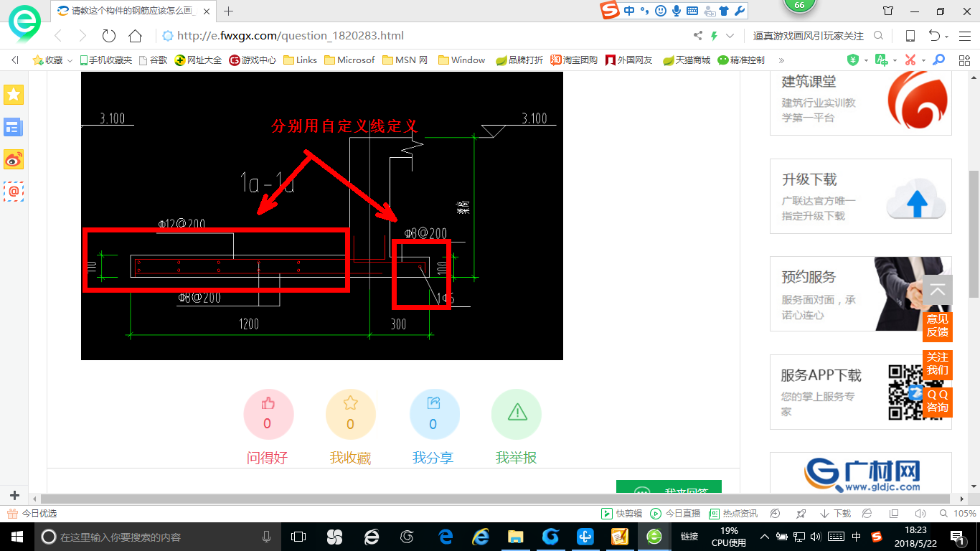Click the blue magnifier toolbar icon
Image resolution: width=980 pixels, height=551 pixels.
[x=939, y=60]
